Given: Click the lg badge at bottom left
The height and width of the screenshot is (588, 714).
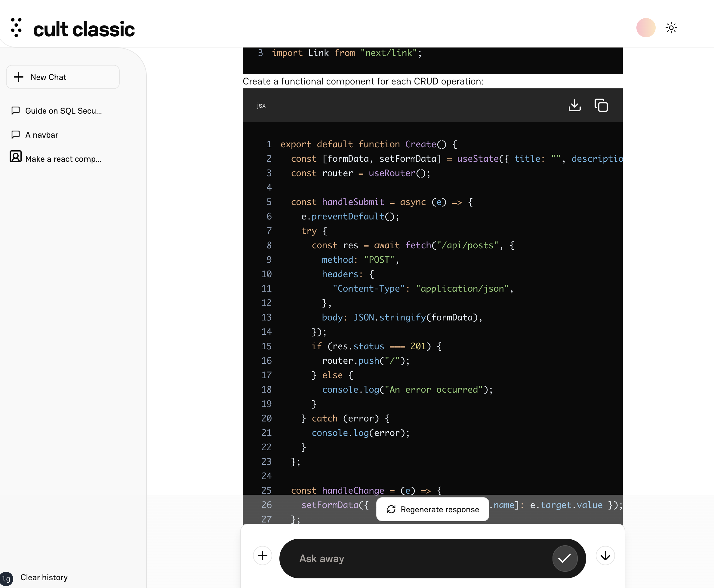Looking at the screenshot, I should (x=6, y=578).
